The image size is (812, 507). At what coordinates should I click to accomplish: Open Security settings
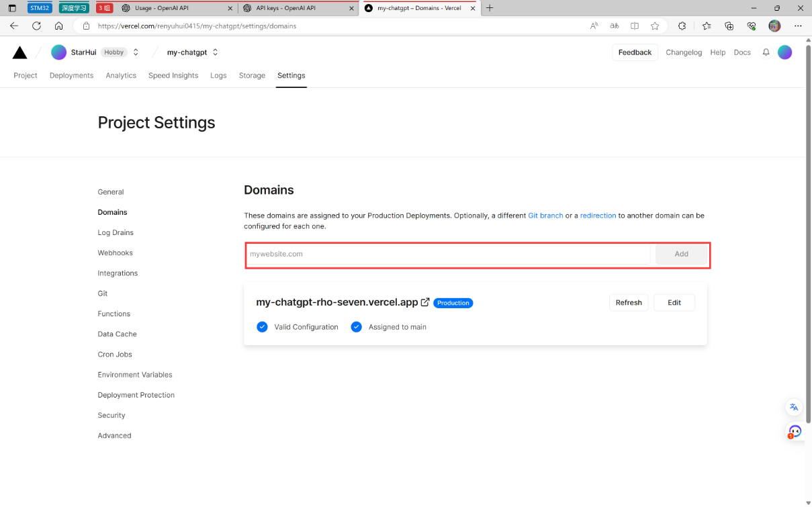pos(111,415)
